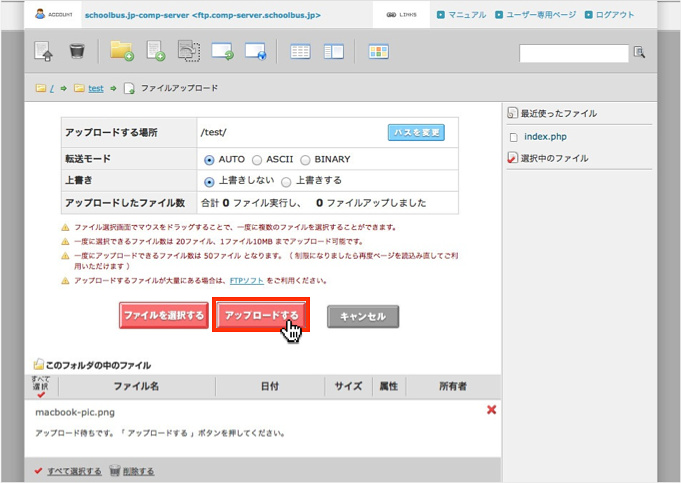
Task: Click the 最近使ったファイル heading
Action: [559, 114]
